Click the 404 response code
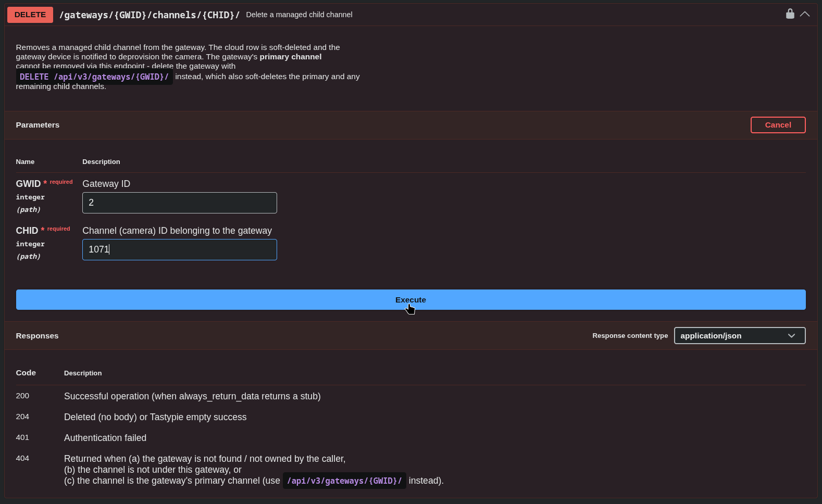The width and height of the screenshot is (822, 504). 22,458
